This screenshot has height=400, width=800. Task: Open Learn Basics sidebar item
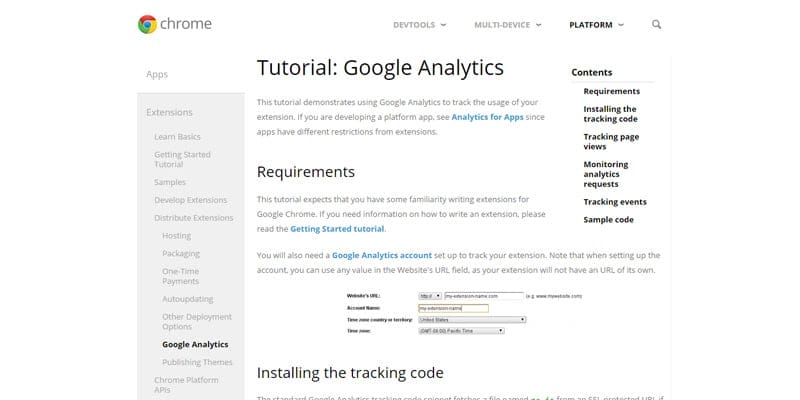click(x=178, y=137)
